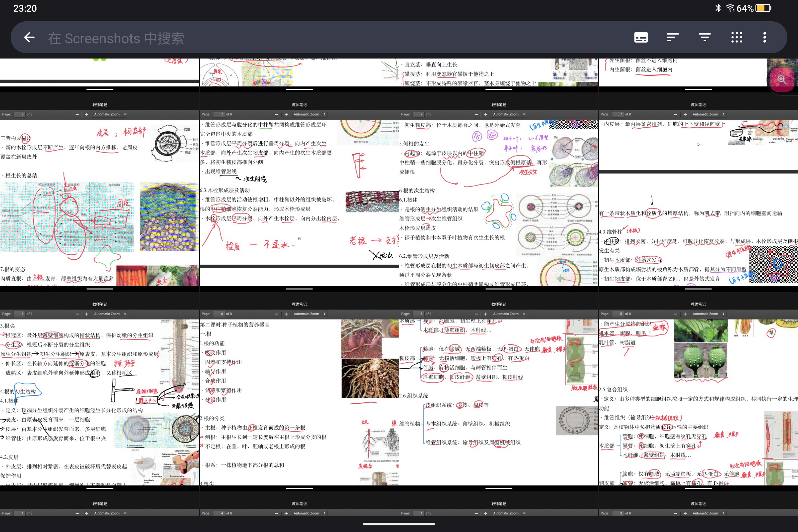Open thumbnail showing '外生菌根: 菌丝不进入细胞内'
The image size is (798, 532).
coord(698,75)
